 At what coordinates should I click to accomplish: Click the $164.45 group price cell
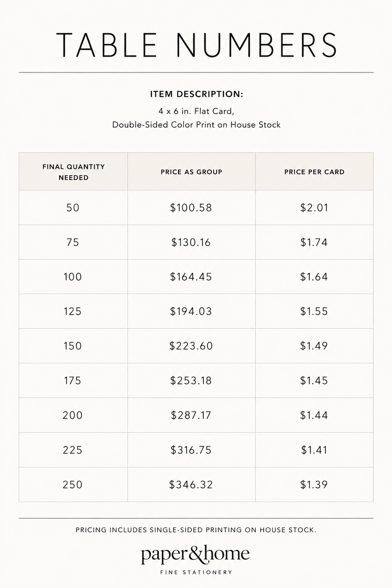point(191,277)
